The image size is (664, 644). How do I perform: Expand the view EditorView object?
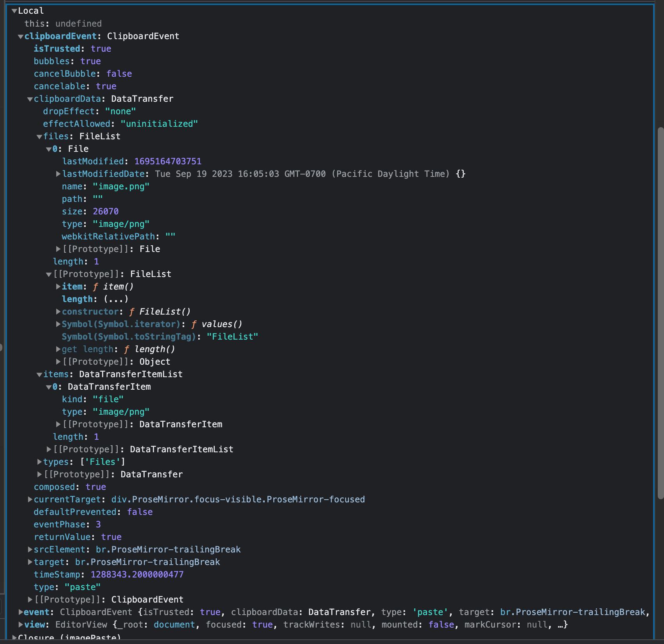(21, 624)
